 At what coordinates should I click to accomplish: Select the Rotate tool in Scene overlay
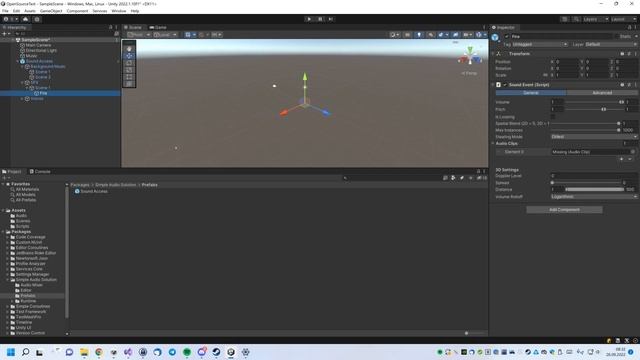pos(129,63)
